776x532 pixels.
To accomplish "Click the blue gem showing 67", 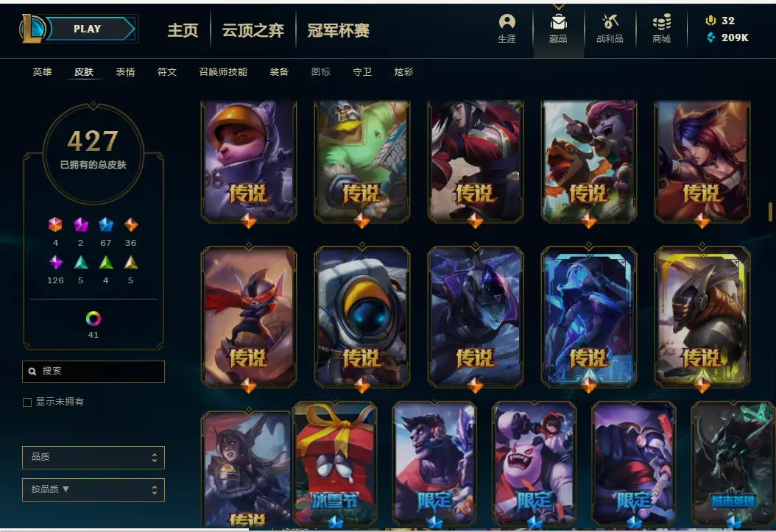I will coord(106,225).
